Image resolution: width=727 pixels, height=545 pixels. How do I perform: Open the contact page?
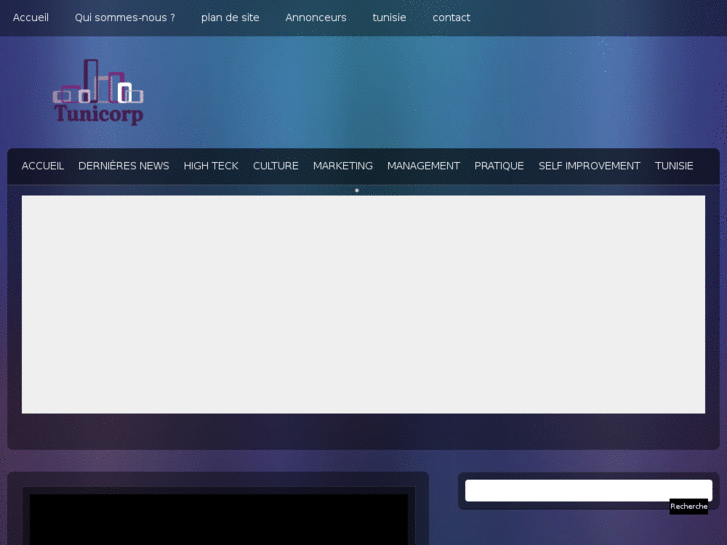451,18
